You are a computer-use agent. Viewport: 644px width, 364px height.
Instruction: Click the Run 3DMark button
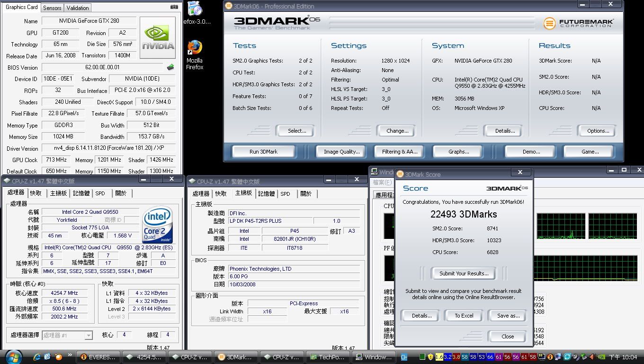[264, 152]
